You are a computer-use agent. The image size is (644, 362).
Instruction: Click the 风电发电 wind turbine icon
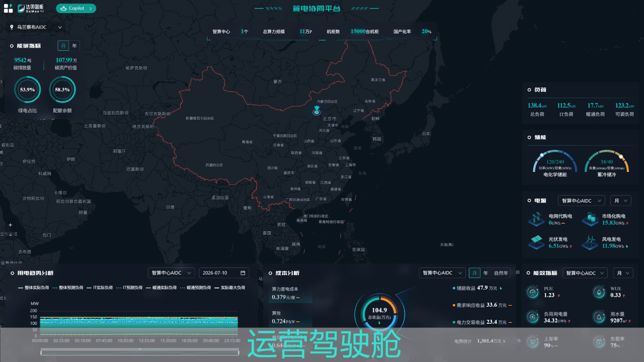click(x=590, y=242)
